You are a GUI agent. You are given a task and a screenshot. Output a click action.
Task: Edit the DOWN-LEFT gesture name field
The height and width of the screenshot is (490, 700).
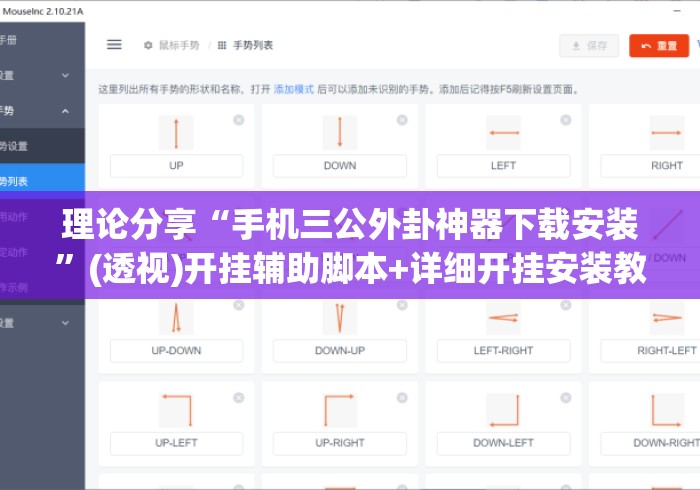point(504,443)
